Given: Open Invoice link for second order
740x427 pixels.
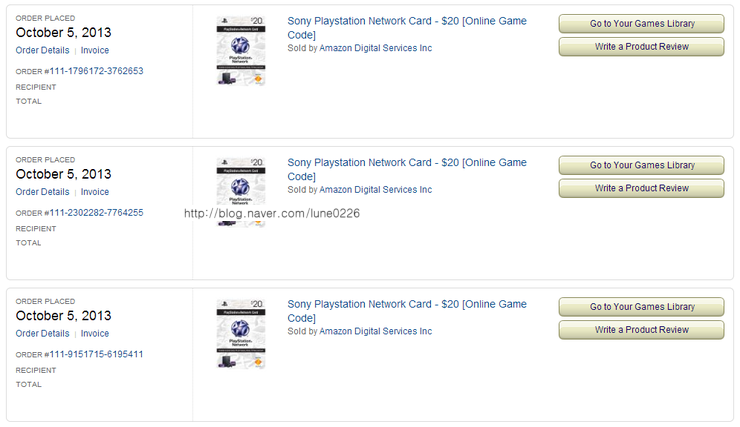Looking at the screenshot, I should click(x=95, y=192).
